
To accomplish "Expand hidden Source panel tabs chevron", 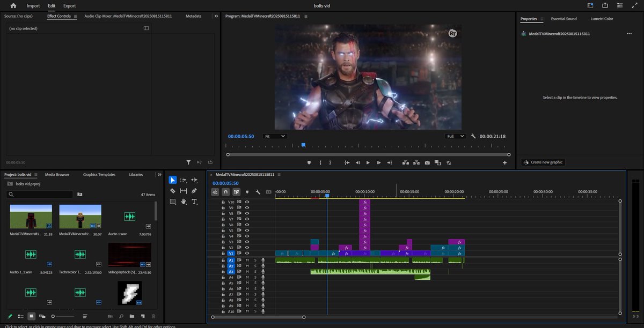I will point(216,16).
